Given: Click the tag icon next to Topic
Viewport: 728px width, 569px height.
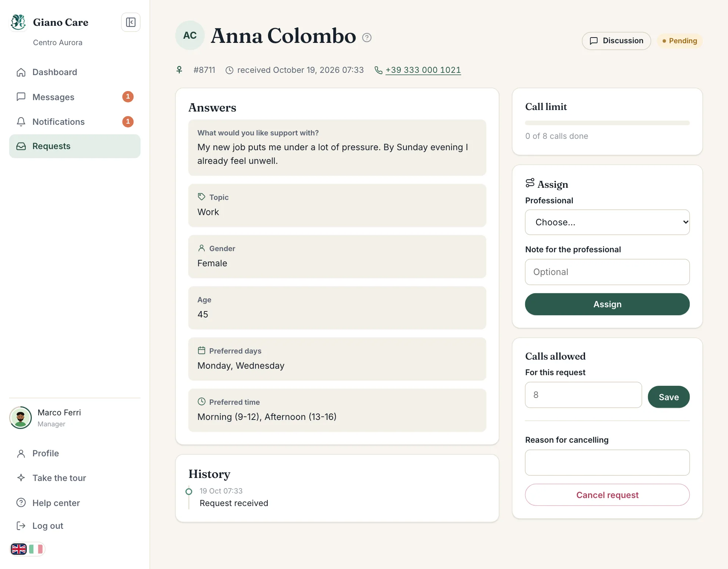Looking at the screenshot, I should pyautogui.click(x=201, y=197).
